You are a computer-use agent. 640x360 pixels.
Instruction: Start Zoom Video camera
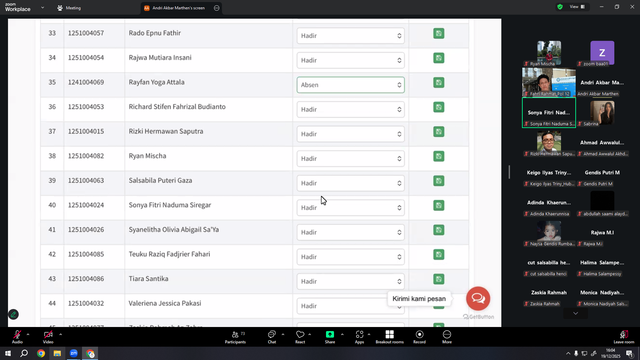(x=48, y=337)
